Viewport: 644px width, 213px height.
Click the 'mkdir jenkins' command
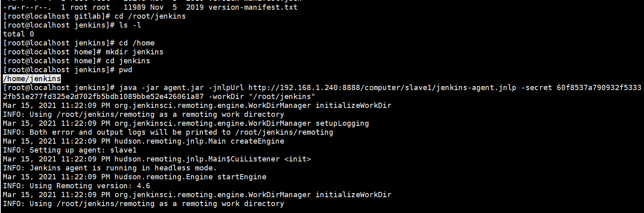click(134, 52)
